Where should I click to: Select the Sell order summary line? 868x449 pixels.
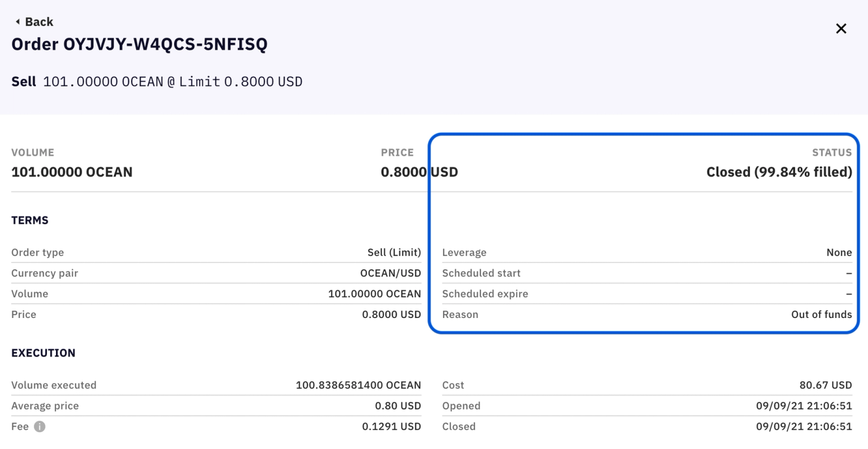(x=157, y=81)
